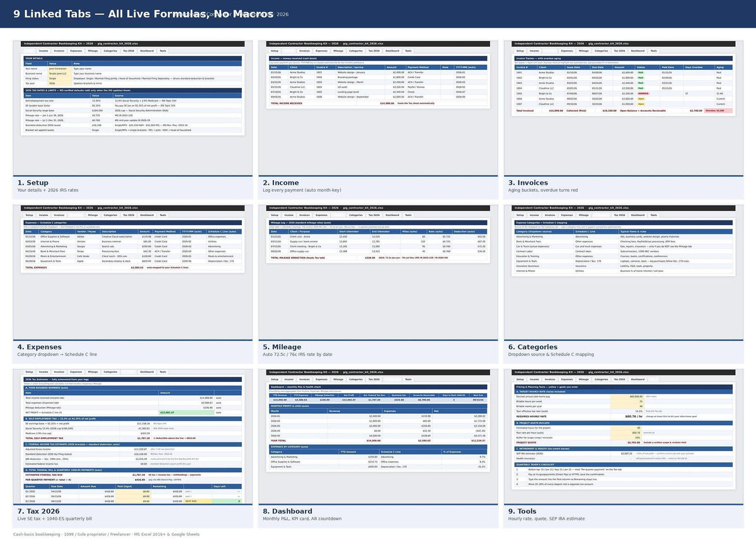Click 'Branding package' row in Income sheet
The image size is (756, 540).
[378, 77]
